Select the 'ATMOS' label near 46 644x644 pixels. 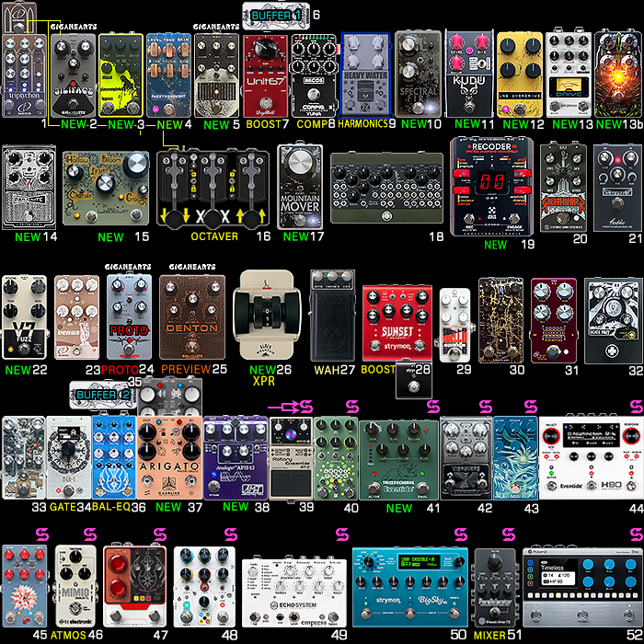[x=68, y=635]
